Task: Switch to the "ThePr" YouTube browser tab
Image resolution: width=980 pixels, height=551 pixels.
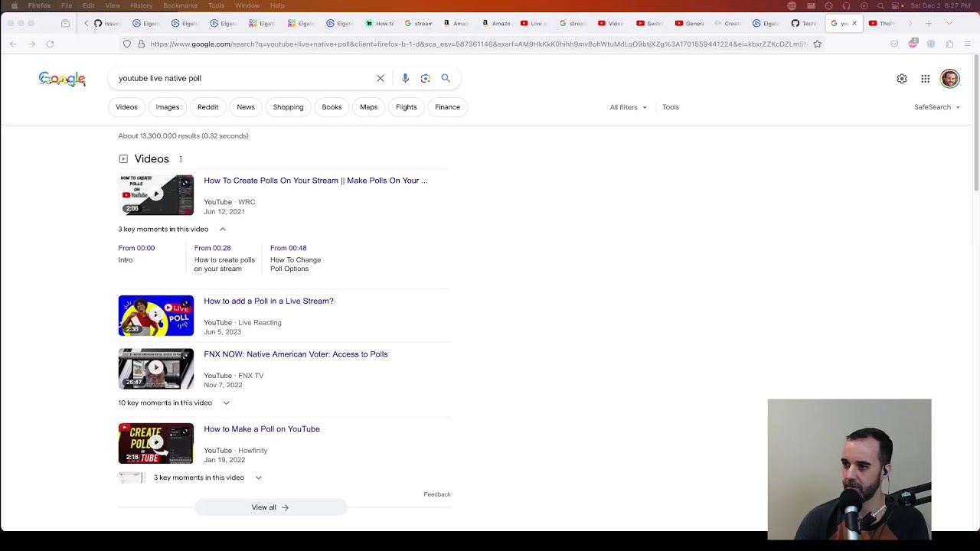Action: [x=882, y=24]
